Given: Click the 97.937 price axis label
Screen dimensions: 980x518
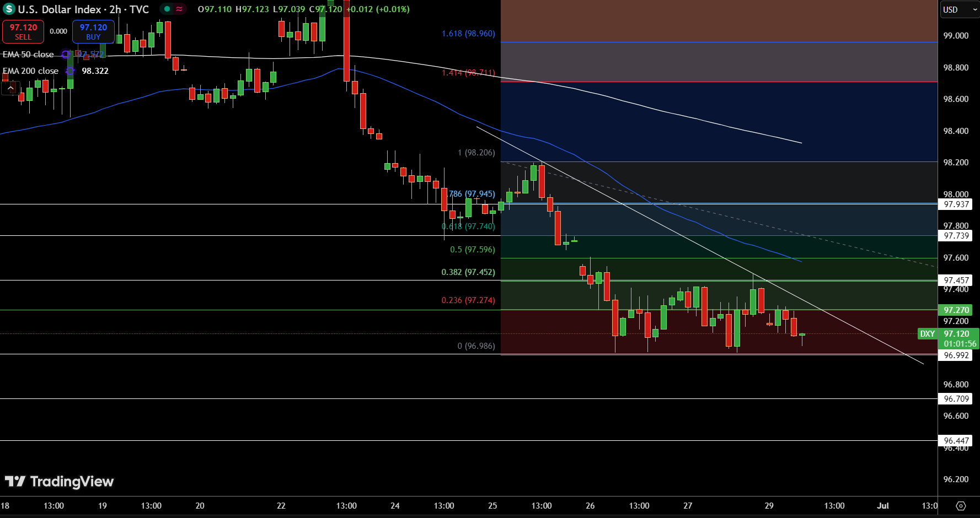Looking at the screenshot, I should [x=956, y=204].
